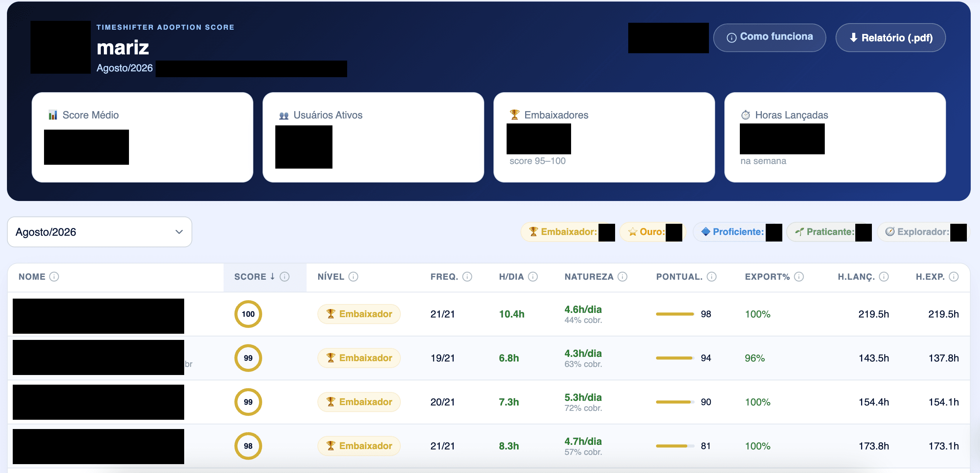Click the sort arrow in SCORE header
Viewport: 980px width, 473px height.
(273, 277)
